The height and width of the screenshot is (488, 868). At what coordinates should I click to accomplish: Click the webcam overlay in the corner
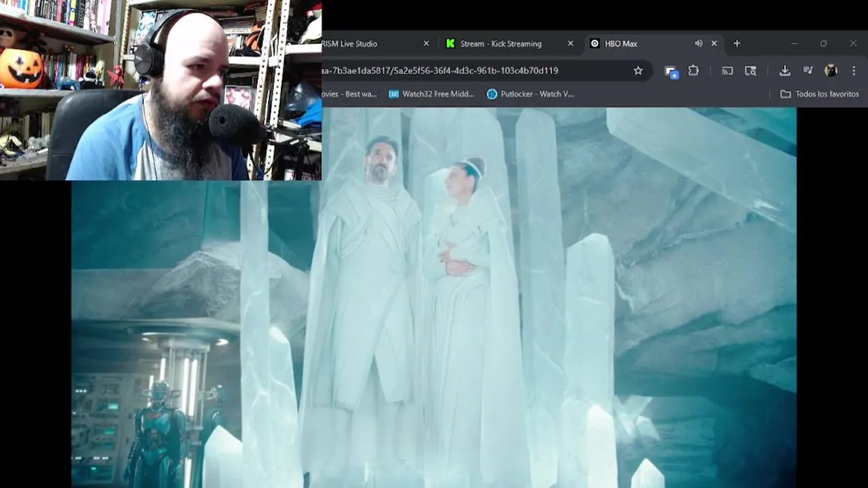[161, 90]
